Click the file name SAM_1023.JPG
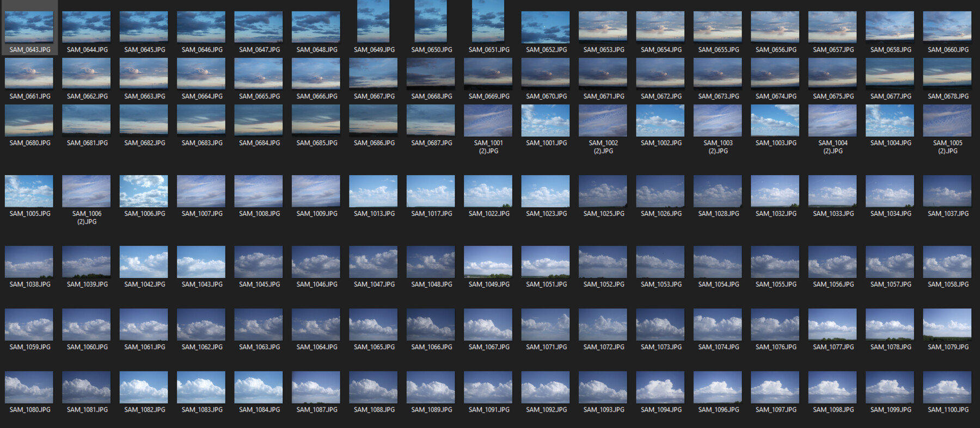This screenshot has width=980, height=428. [x=547, y=214]
